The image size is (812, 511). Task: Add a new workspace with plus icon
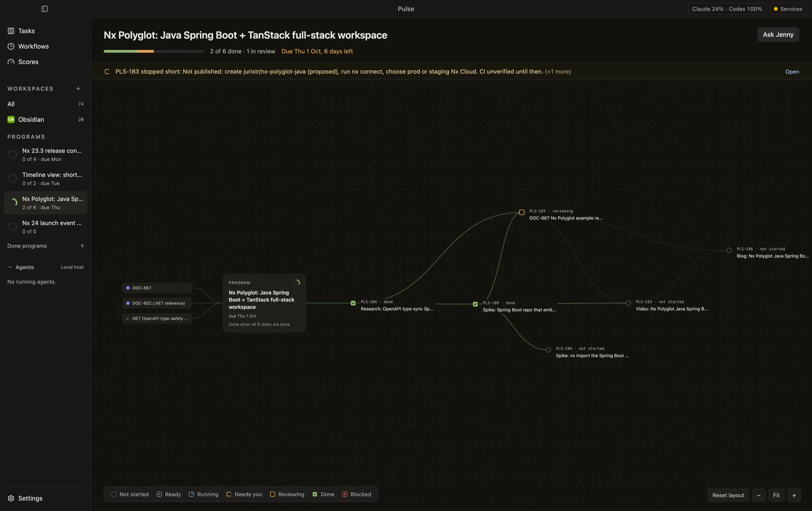[78, 89]
